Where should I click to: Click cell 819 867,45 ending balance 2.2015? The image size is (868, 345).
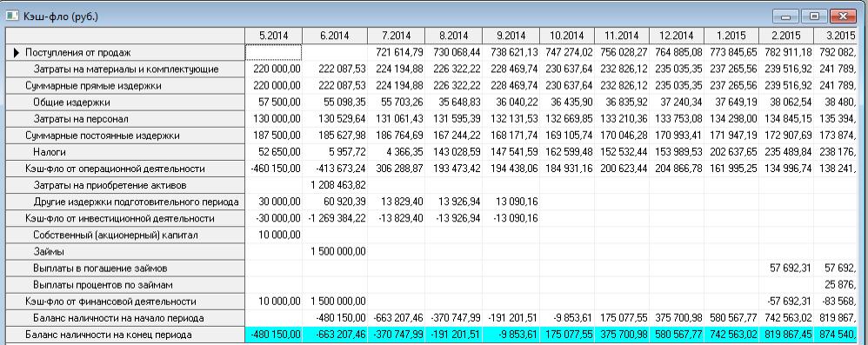pyautogui.click(x=786, y=335)
